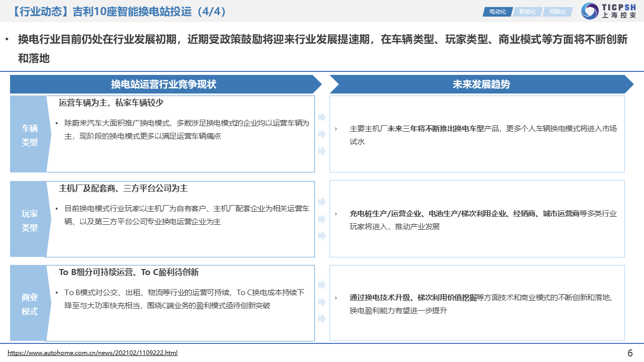Click the middle arrow icon beside 玩家类型 panel
Screen dimensions: 644x362
321,219
